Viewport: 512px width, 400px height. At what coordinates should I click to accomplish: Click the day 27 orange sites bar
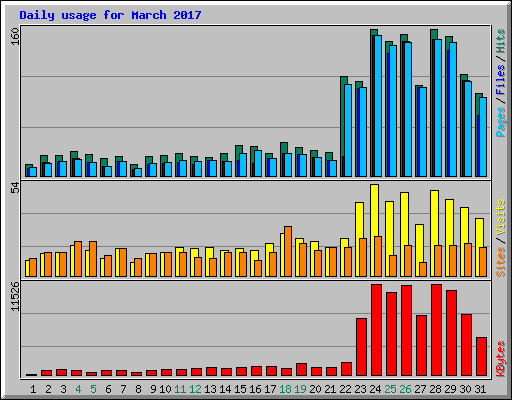(x=423, y=269)
